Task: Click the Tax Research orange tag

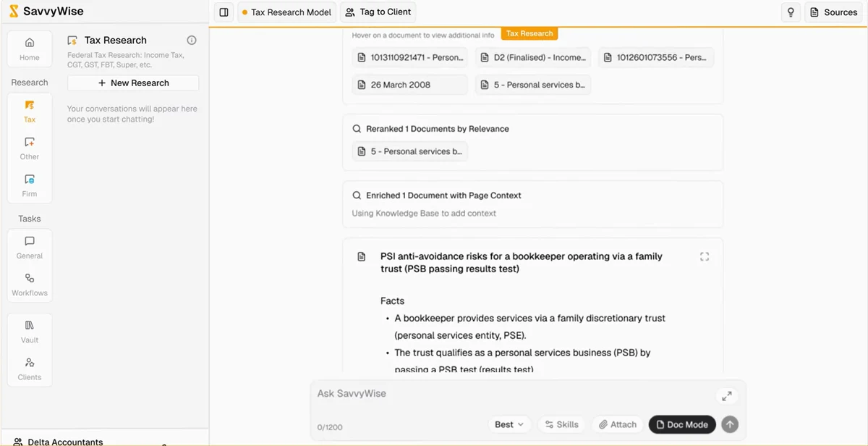Action: tap(529, 33)
